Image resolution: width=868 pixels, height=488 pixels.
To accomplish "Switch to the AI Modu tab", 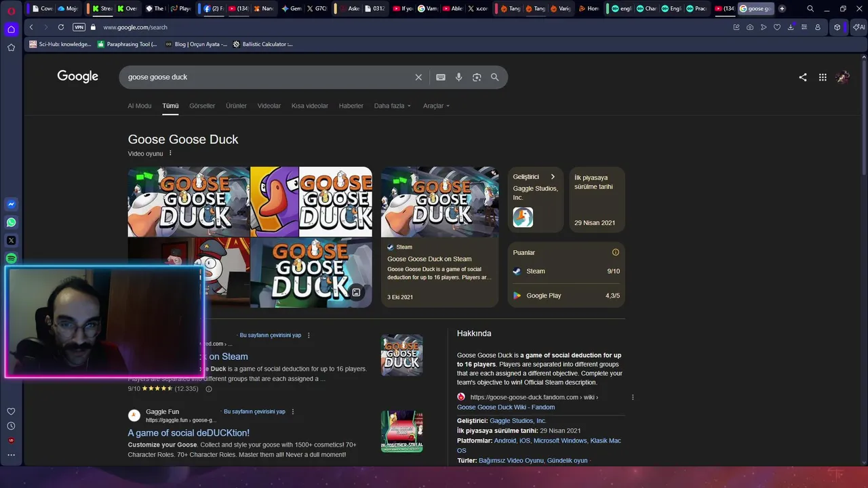I will coord(140,106).
